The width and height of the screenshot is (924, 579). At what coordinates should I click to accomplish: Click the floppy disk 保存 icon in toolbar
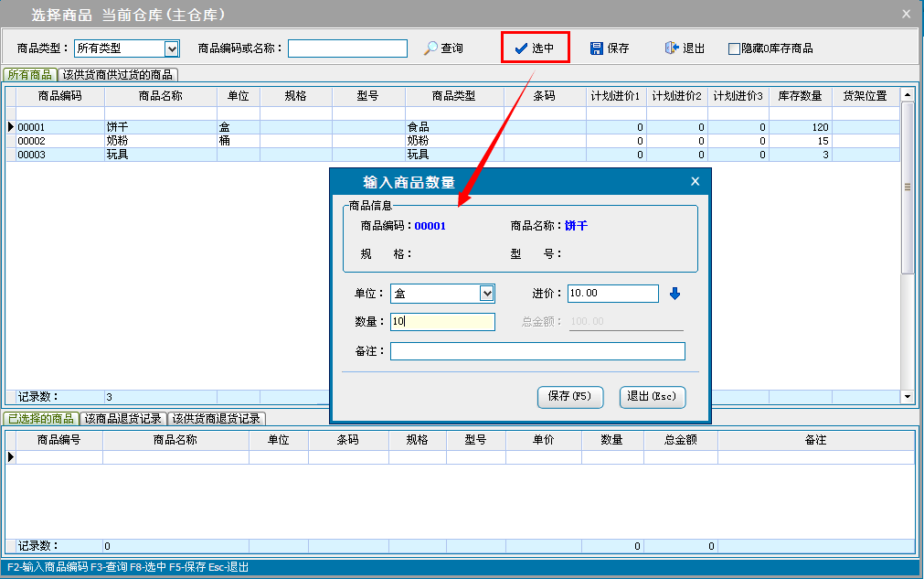pyautogui.click(x=597, y=48)
